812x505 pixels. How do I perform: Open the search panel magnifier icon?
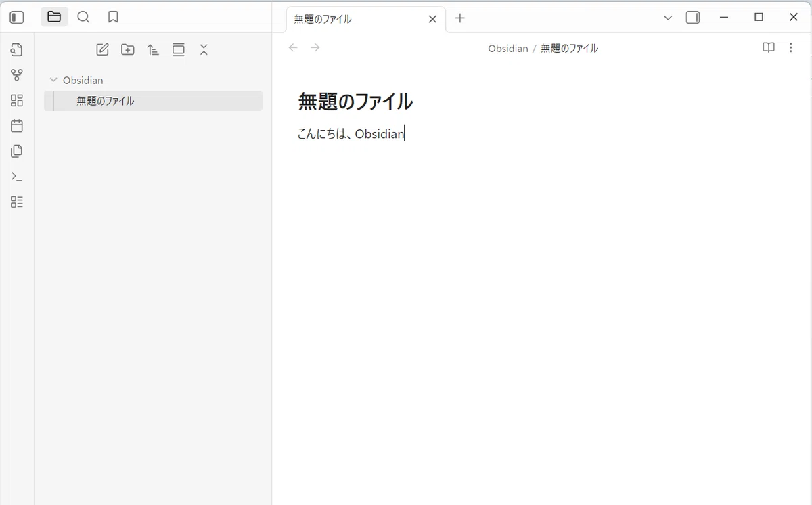click(83, 17)
